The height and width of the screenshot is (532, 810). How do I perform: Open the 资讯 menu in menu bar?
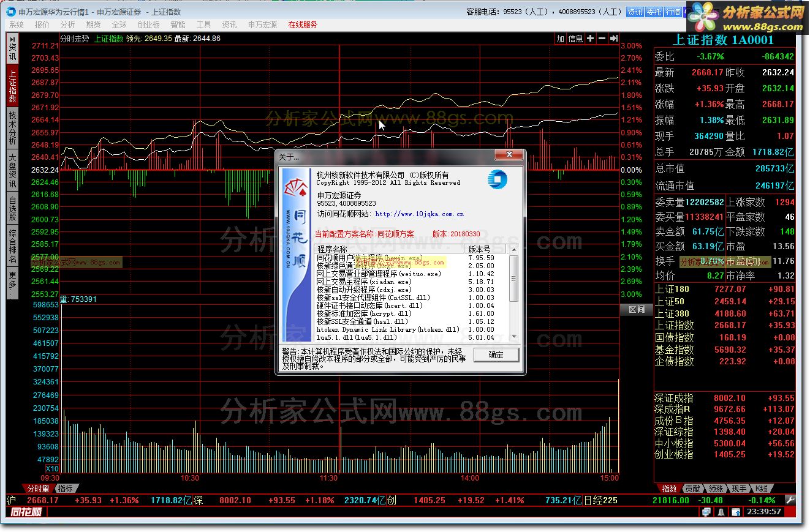coord(229,24)
